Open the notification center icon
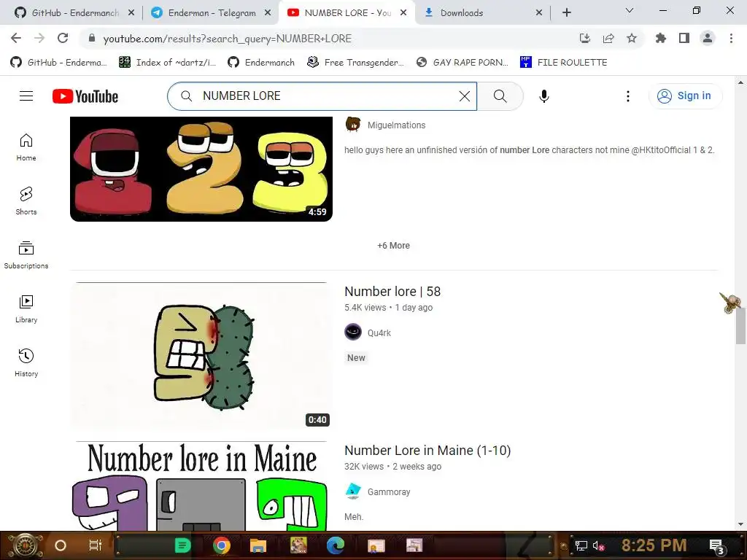747x560 pixels. click(717, 545)
